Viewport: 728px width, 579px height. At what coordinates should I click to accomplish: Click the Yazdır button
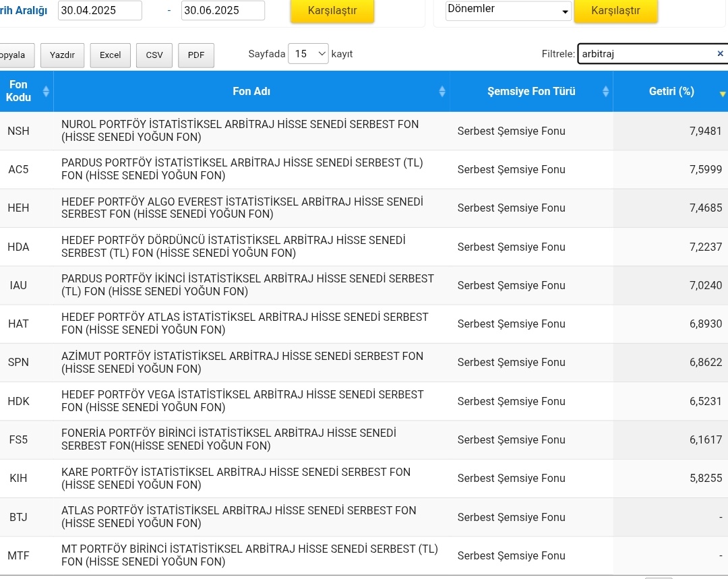click(62, 55)
